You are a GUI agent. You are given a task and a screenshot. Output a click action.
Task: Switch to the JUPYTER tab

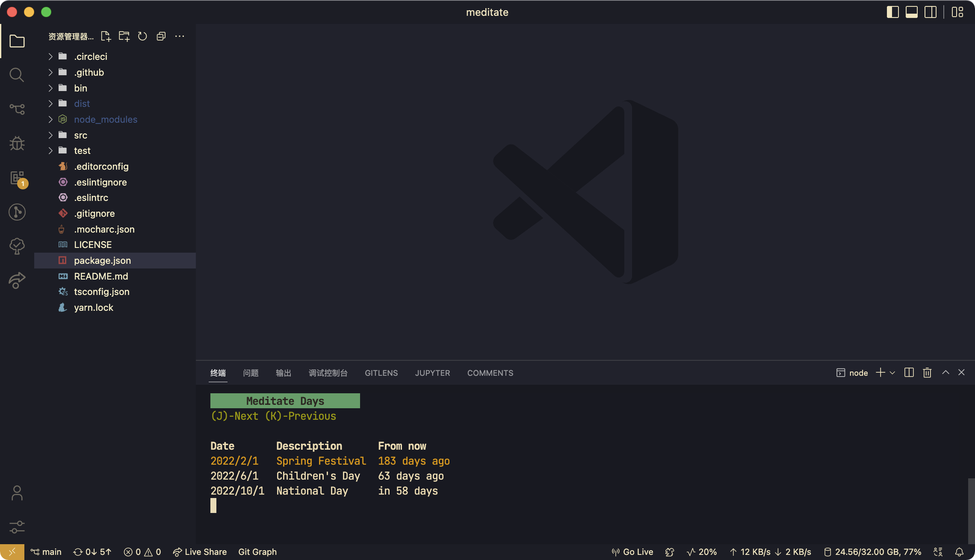432,373
